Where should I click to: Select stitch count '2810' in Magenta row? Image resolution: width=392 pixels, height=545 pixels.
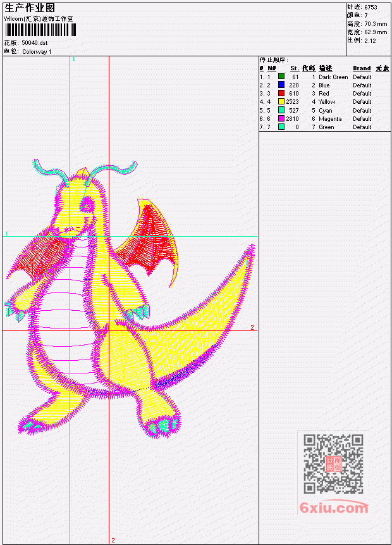tap(292, 119)
